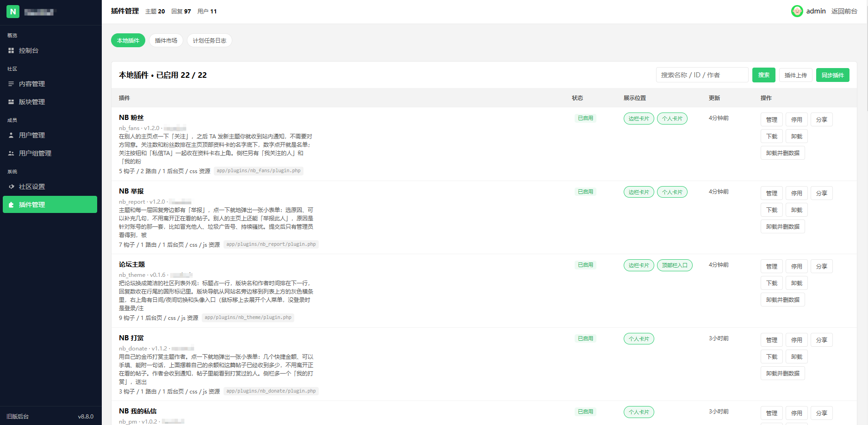Click path app/plugins/nb_theme/plugin.php
868x425 pixels.
[248, 318]
